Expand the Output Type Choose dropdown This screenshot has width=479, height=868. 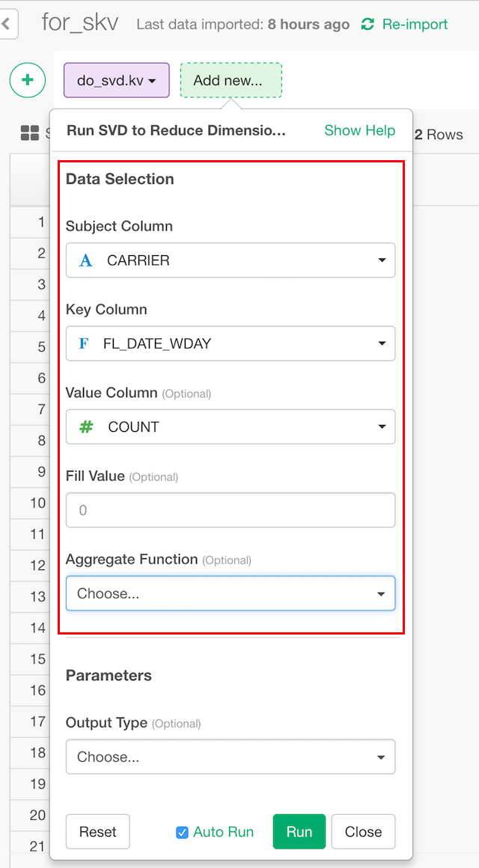click(231, 757)
